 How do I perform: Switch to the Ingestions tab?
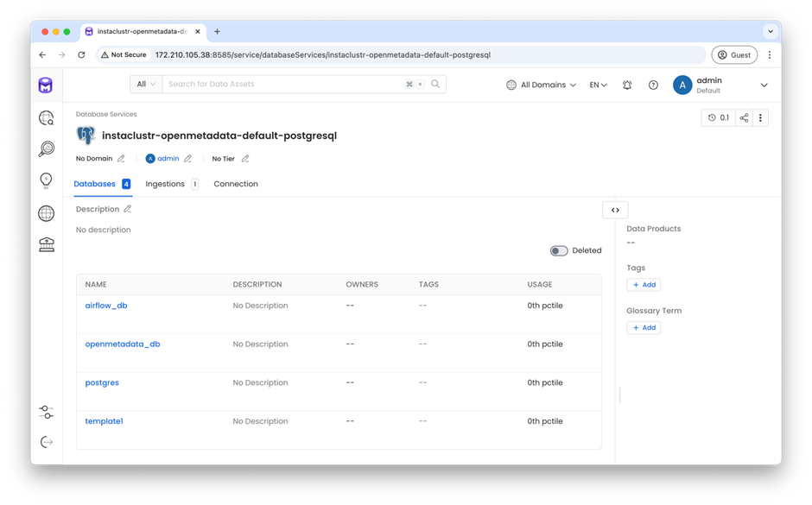[x=171, y=184]
